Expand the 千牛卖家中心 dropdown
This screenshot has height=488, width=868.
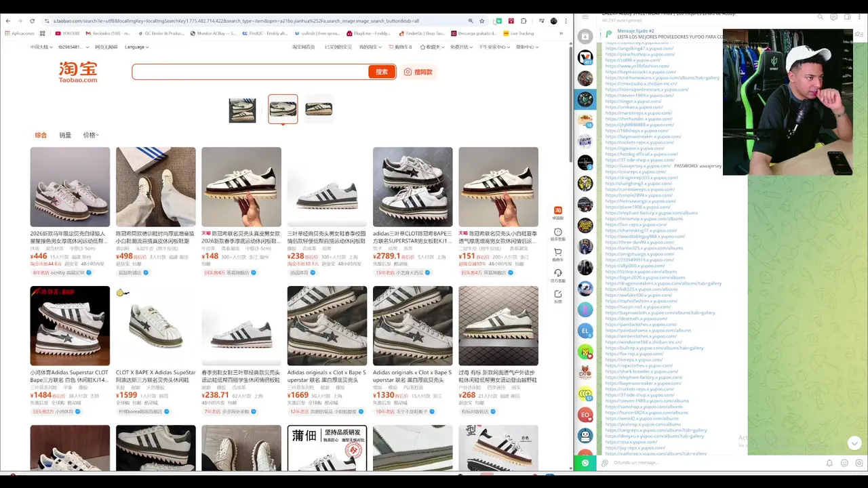[x=495, y=47]
